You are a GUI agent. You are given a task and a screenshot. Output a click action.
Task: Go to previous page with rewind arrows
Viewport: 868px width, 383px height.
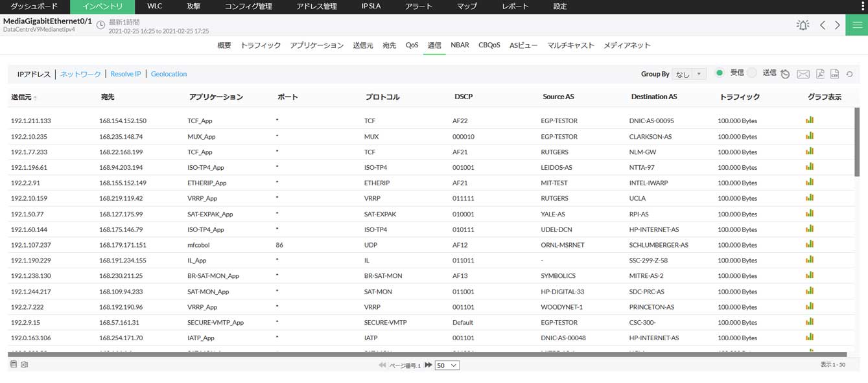[382, 366]
